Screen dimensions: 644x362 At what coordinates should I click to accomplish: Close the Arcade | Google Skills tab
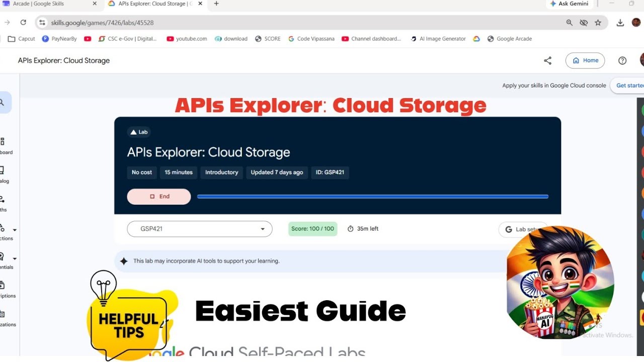click(x=94, y=4)
